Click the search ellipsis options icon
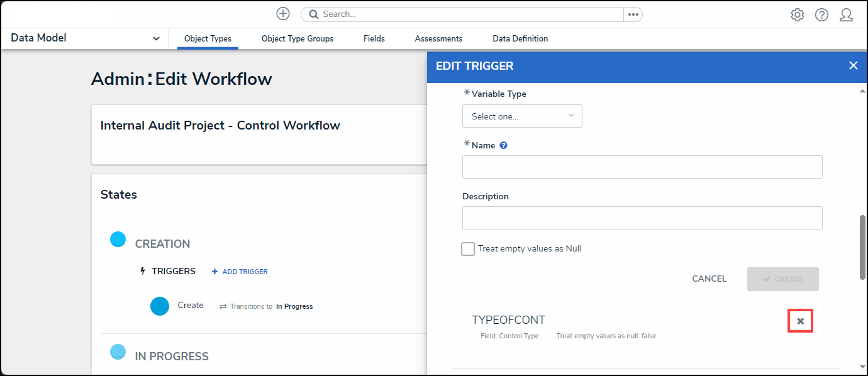 coord(633,14)
